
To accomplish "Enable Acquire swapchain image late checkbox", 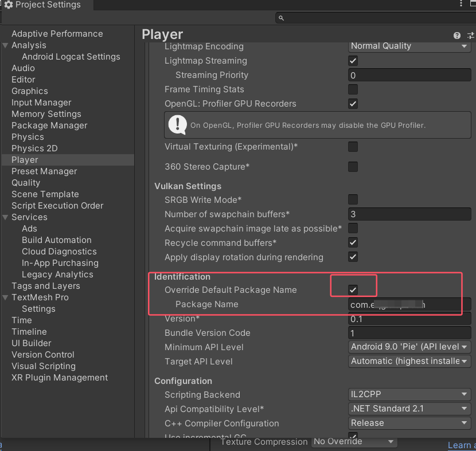I will click(x=353, y=229).
